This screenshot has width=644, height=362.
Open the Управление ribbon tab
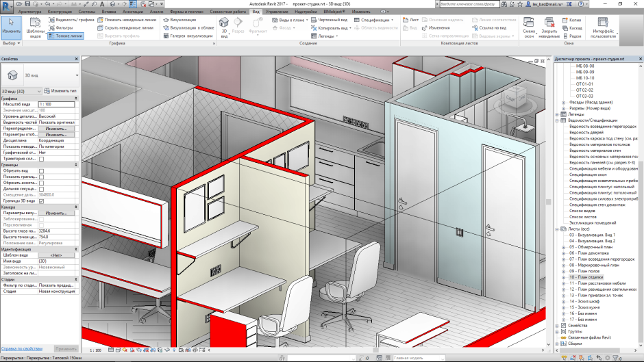(277, 12)
